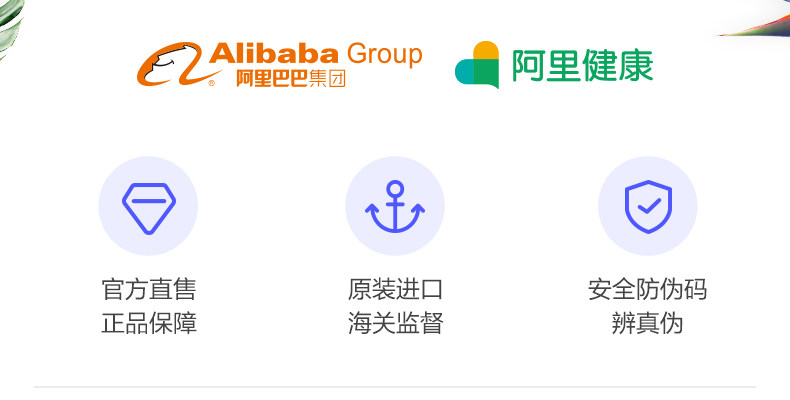Click the bold "Alibaba" wordmark
Image resolution: width=790 pixels, height=400 pixels.
[x=273, y=55]
